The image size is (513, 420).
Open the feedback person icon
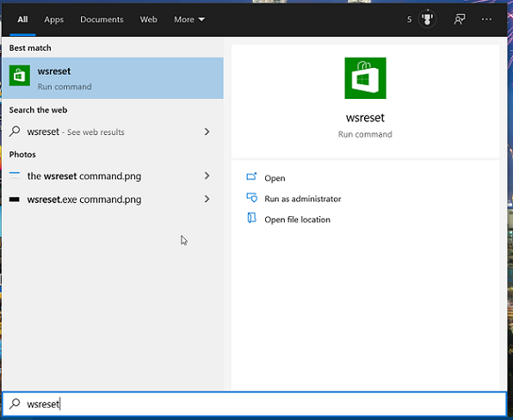tap(460, 19)
